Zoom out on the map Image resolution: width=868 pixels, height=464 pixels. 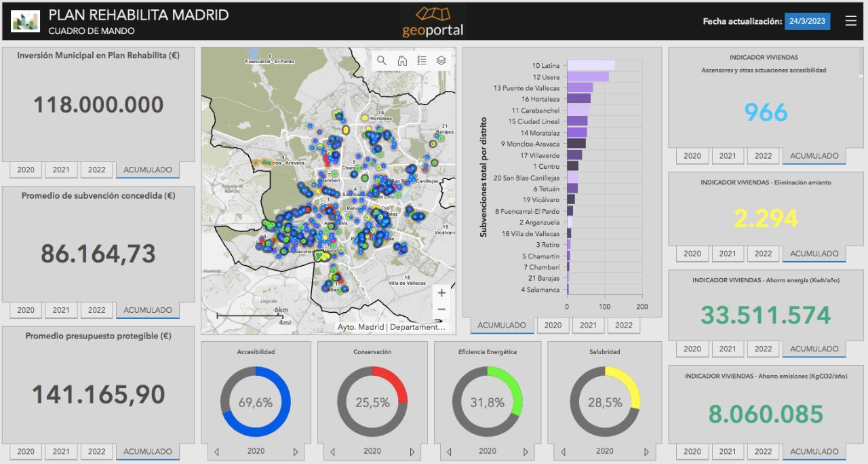point(441,309)
